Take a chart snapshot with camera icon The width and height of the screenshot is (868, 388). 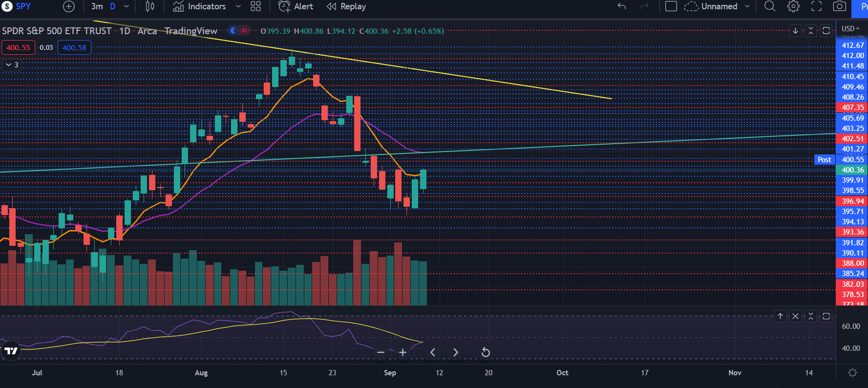point(839,6)
